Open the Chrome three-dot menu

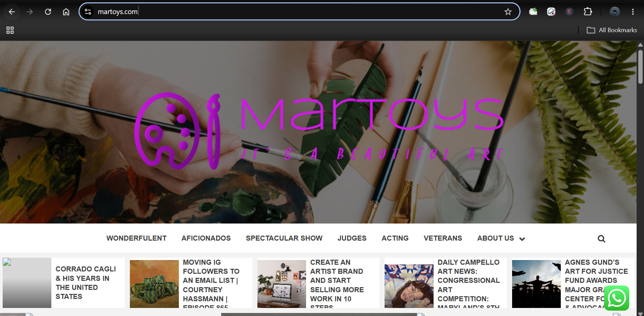click(x=633, y=12)
